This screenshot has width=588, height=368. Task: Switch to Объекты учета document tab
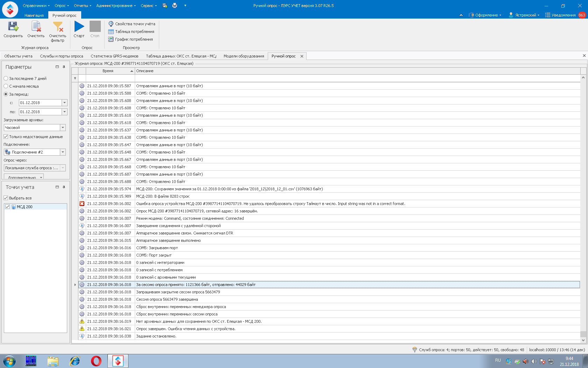18,56
